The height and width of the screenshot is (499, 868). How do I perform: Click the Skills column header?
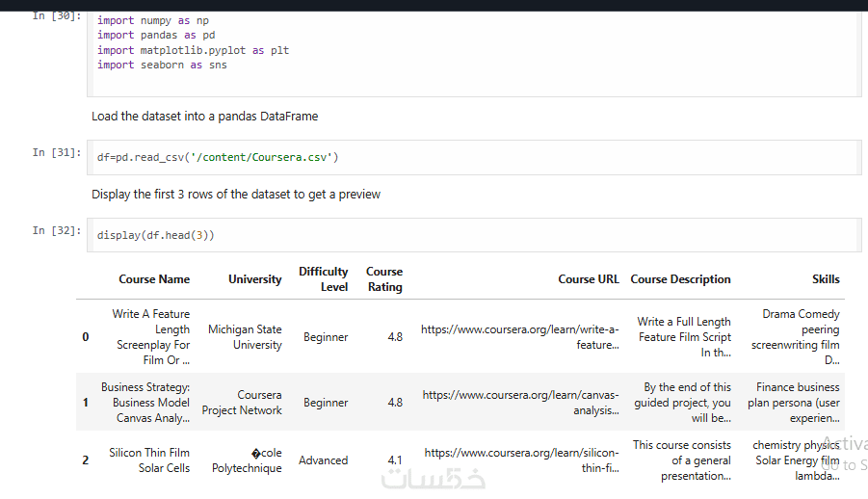pyautogui.click(x=826, y=279)
